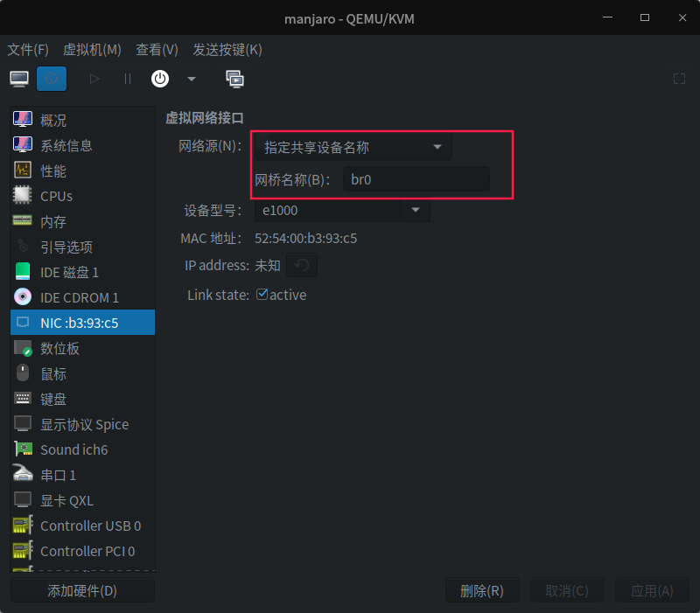This screenshot has height=613, width=700.
Task: Click the 设备型号 e1000 field
Action: (x=327, y=210)
